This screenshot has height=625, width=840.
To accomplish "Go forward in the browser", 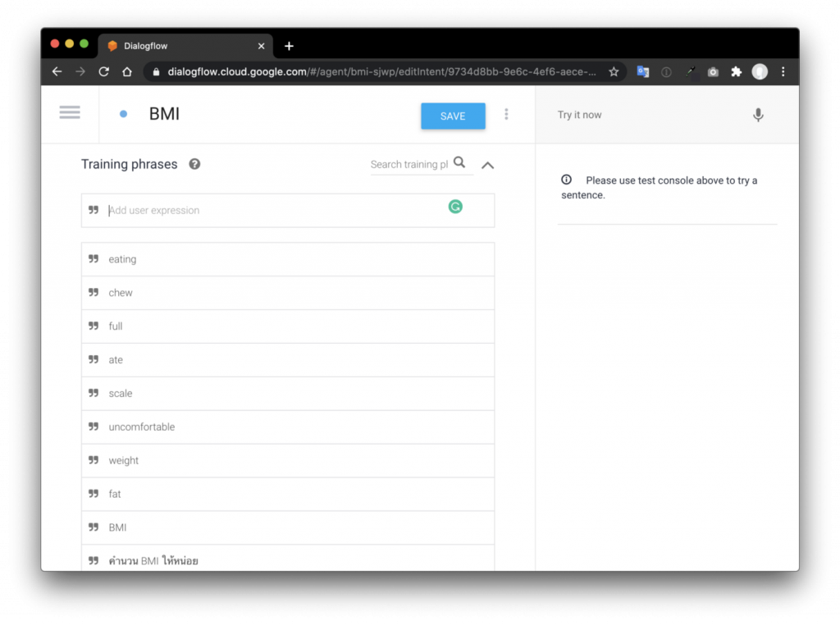I will tap(80, 71).
